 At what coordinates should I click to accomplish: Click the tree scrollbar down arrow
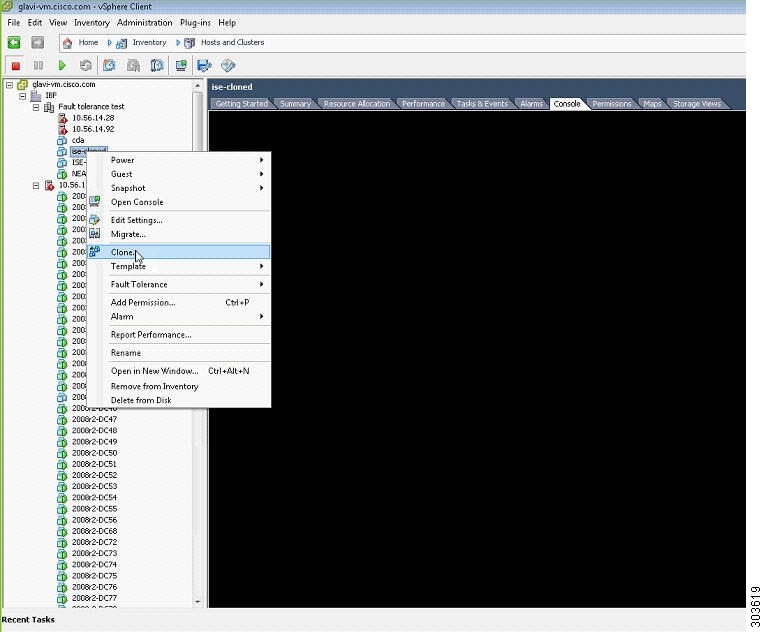(198, 602)
